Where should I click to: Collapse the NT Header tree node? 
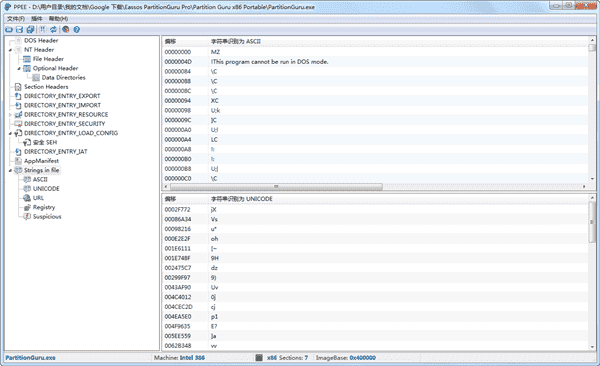(x=10, y=50)
